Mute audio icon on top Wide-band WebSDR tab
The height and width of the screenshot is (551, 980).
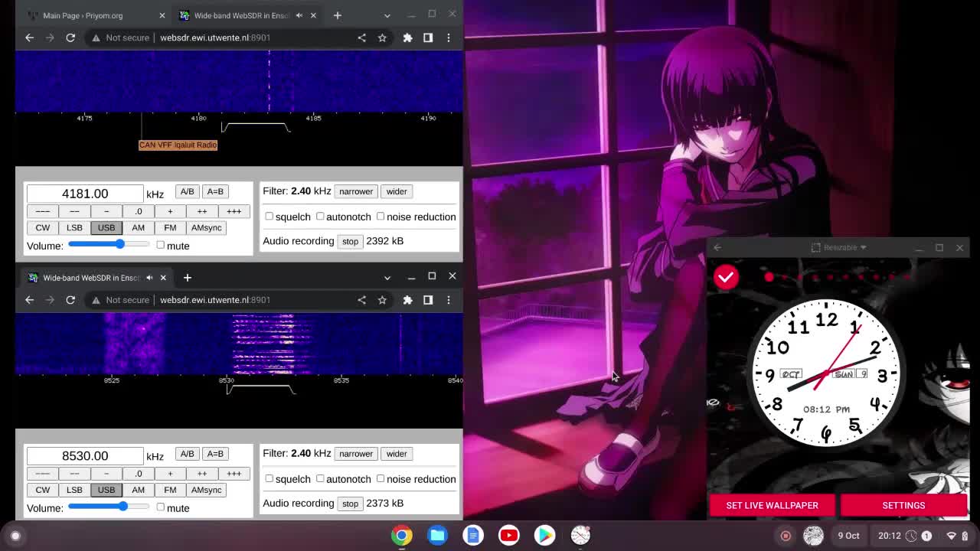pos(299,15)
